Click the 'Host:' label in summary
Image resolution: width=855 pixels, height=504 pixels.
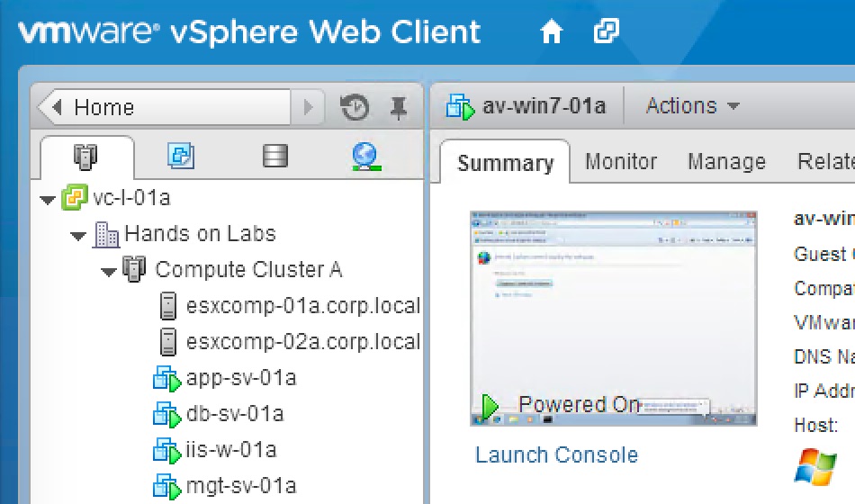point(815,426)
